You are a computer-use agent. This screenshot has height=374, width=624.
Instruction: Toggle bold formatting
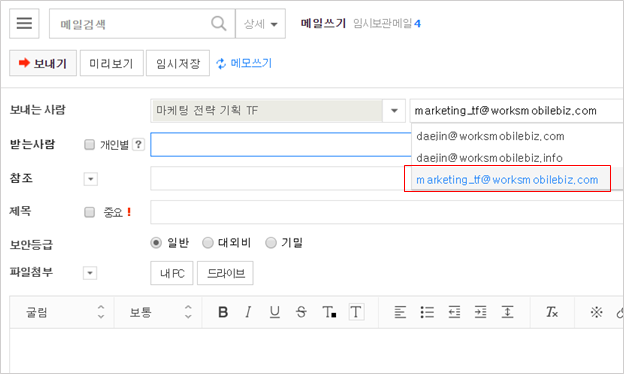coord(223,312)
